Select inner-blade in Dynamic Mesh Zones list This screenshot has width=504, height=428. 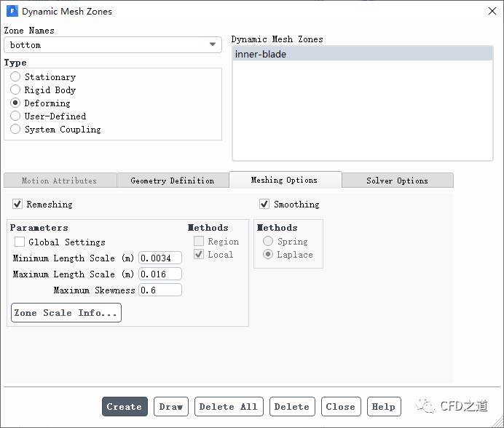(x=362, y=54)
